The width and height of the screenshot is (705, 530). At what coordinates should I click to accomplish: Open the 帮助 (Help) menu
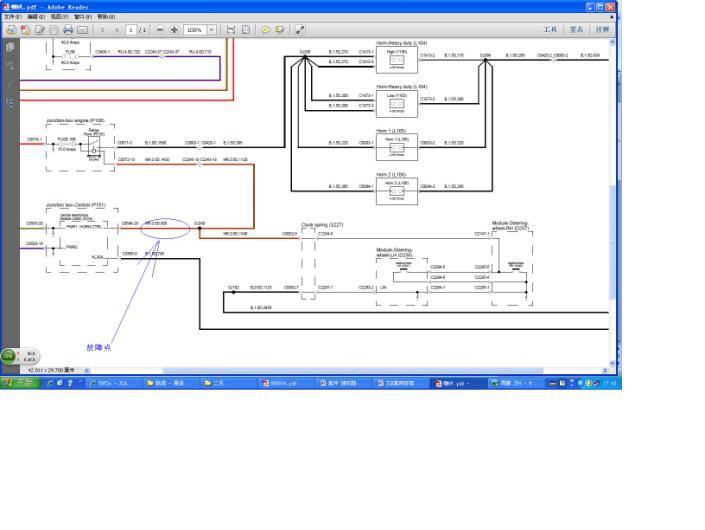coord(106,17)
